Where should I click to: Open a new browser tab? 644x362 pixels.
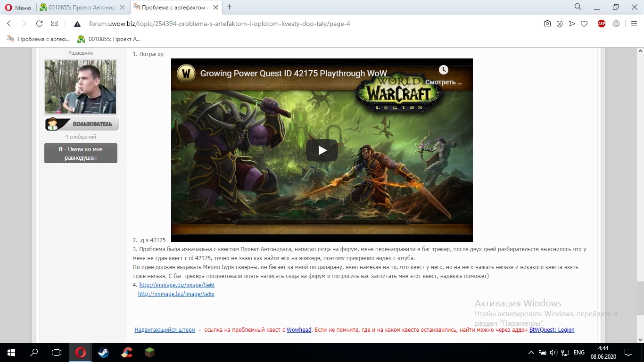tap(230, 7)
